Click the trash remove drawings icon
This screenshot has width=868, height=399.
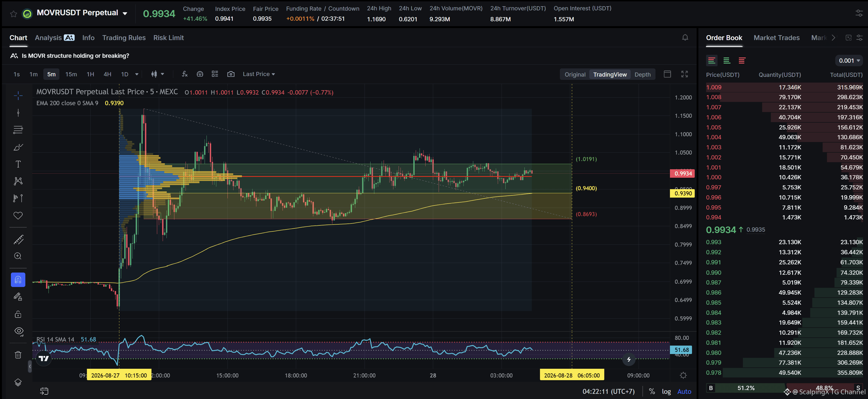point(18,355)
